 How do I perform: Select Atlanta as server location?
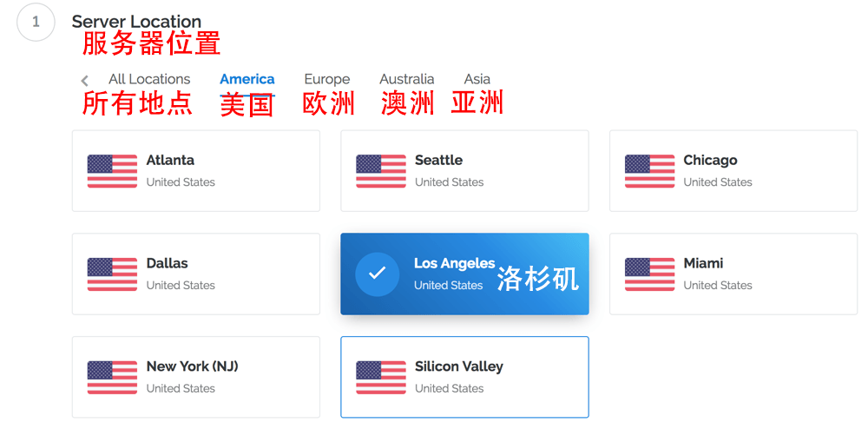pos(195,171)
